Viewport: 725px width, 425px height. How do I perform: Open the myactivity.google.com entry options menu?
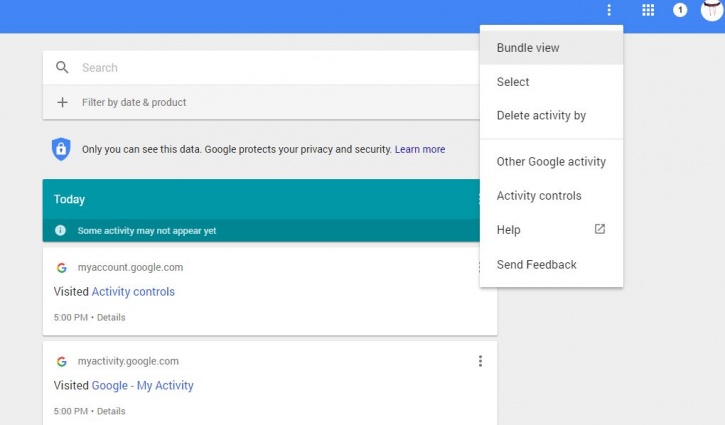[x=480, y=361]
